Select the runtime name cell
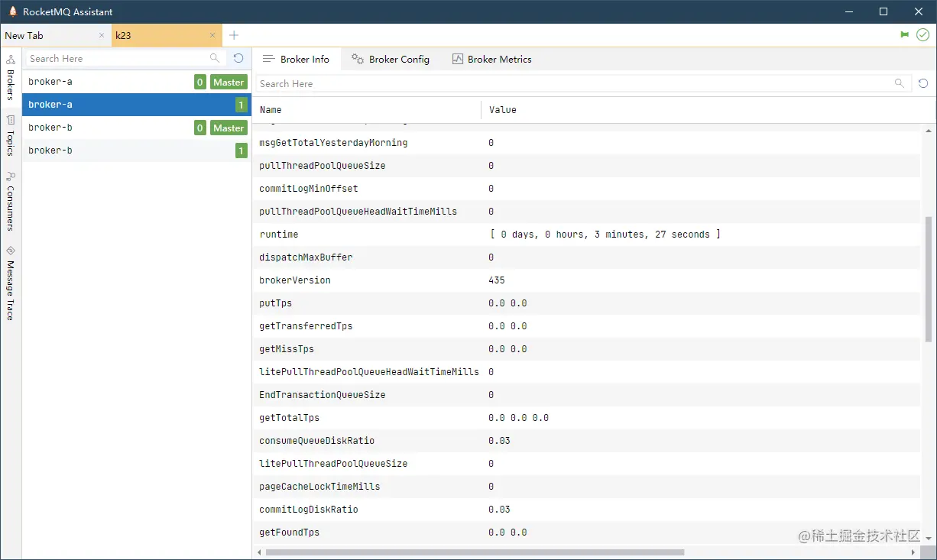This screenshot has height=560, width=937. (279, 235)
